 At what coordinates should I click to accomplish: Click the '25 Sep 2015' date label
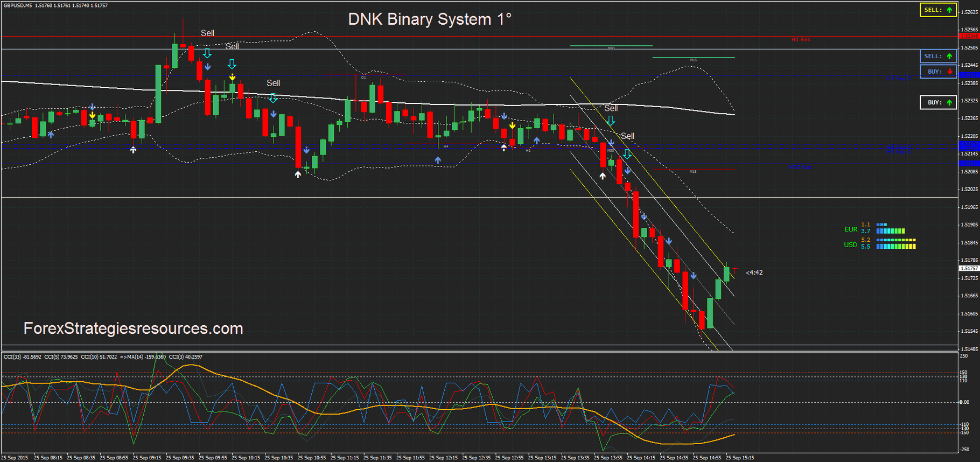(15, 458)
